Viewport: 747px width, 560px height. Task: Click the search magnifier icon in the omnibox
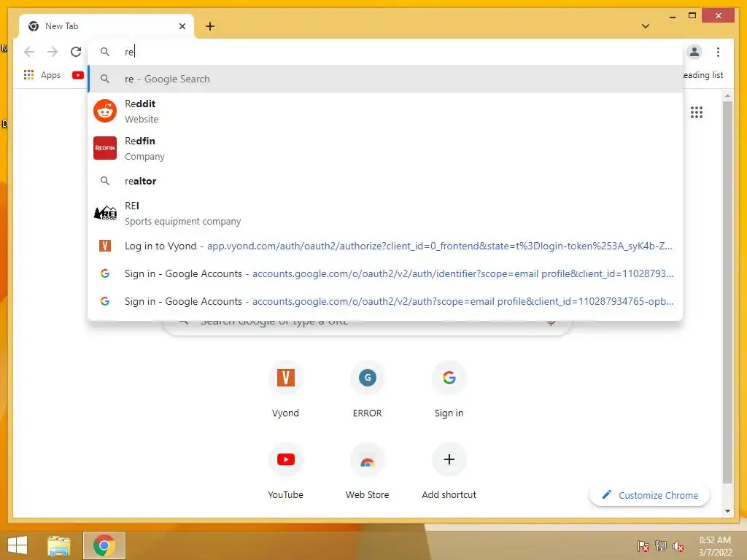click(105, 52)
